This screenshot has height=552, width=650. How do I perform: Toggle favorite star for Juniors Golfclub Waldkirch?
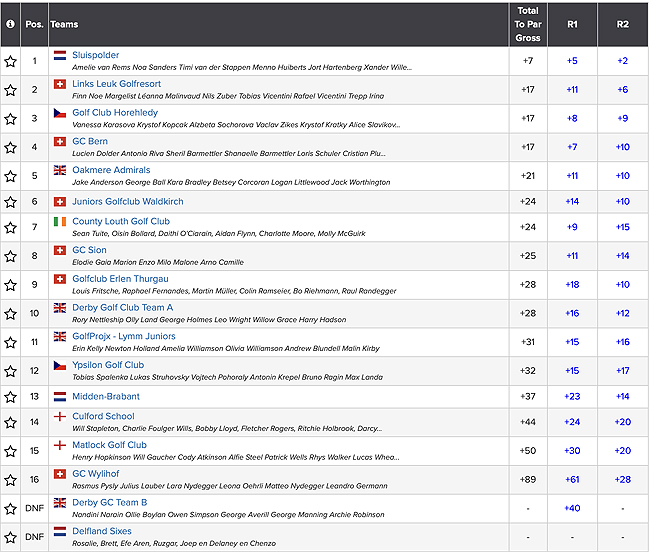[10, 202]
